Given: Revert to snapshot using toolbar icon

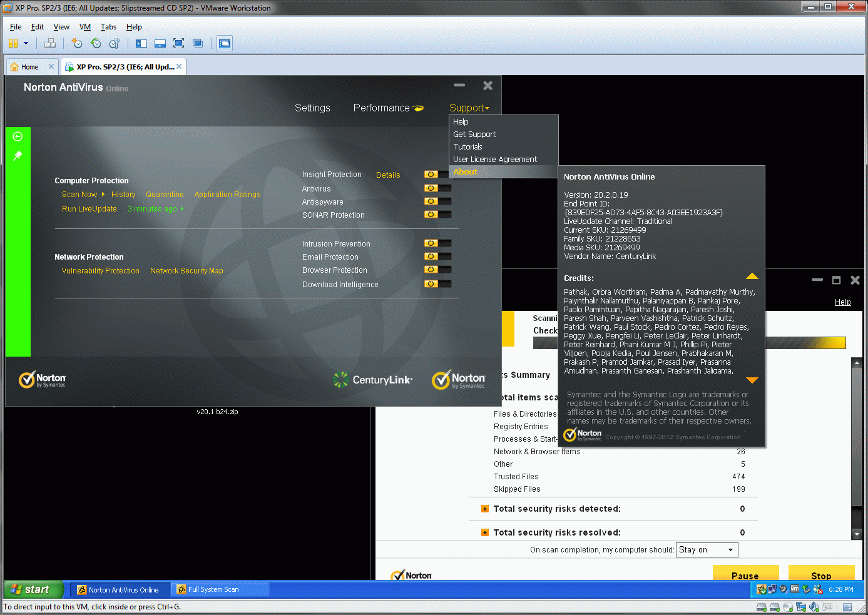Looking at the screenshot, I should coord(96,43).
